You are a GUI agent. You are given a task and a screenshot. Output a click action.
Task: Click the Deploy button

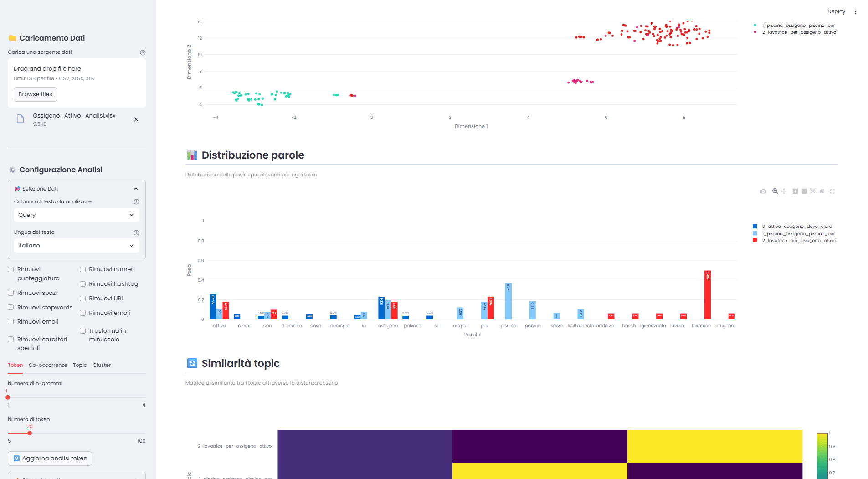click(x=836, y=12)
